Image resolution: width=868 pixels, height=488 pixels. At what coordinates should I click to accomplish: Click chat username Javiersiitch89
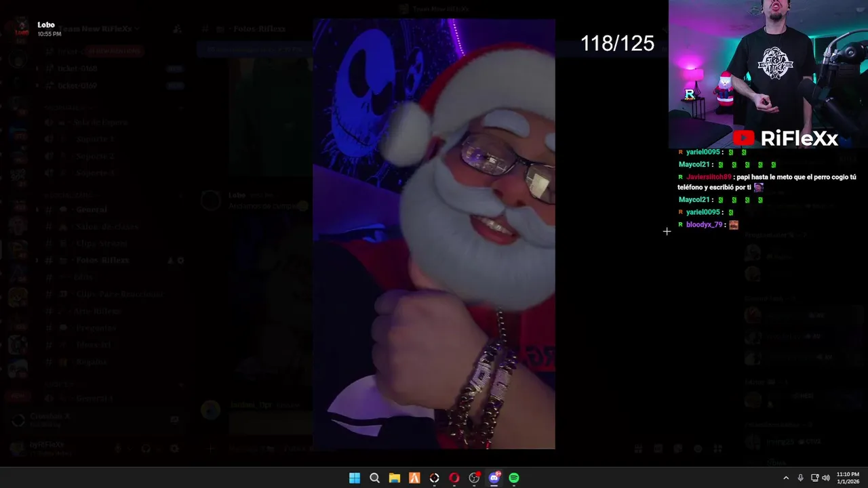709,177
